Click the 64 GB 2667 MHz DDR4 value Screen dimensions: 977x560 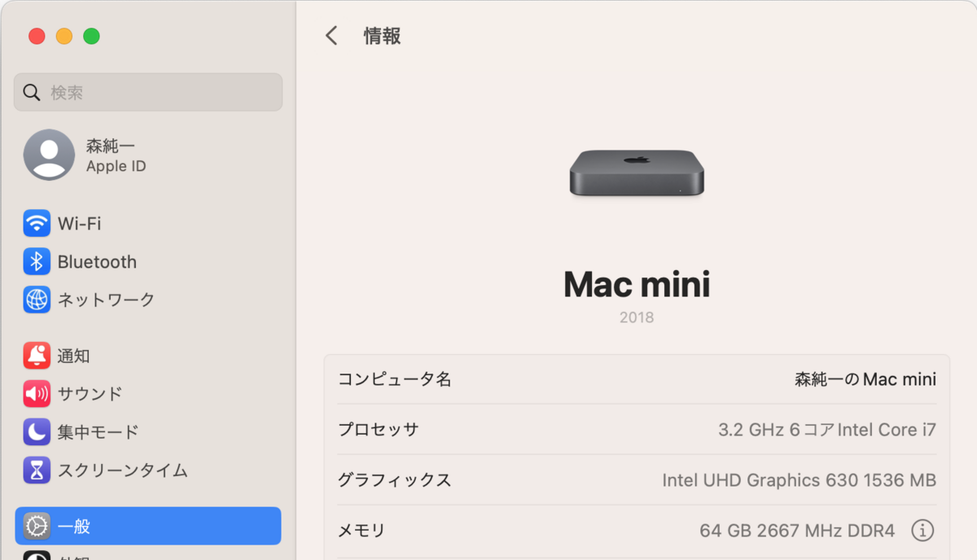[x=797, y=531]
